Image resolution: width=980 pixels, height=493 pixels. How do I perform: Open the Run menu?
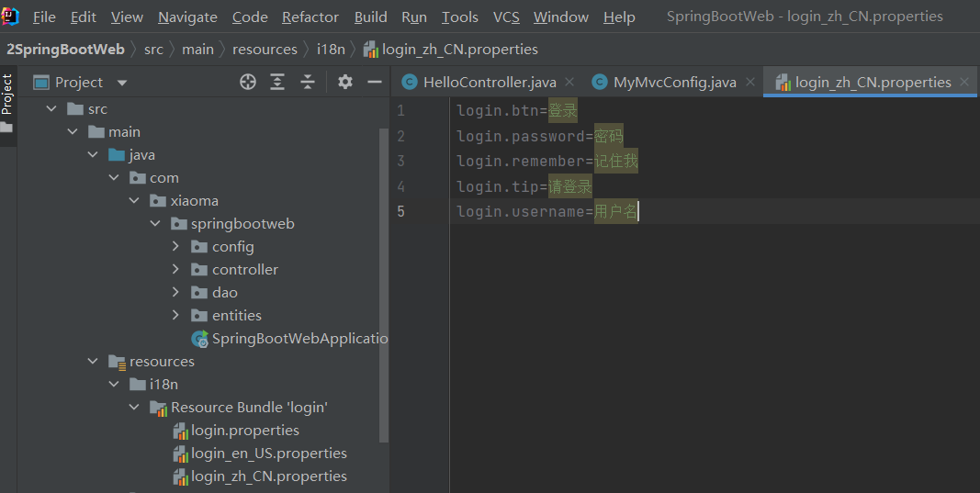(413, 17)
